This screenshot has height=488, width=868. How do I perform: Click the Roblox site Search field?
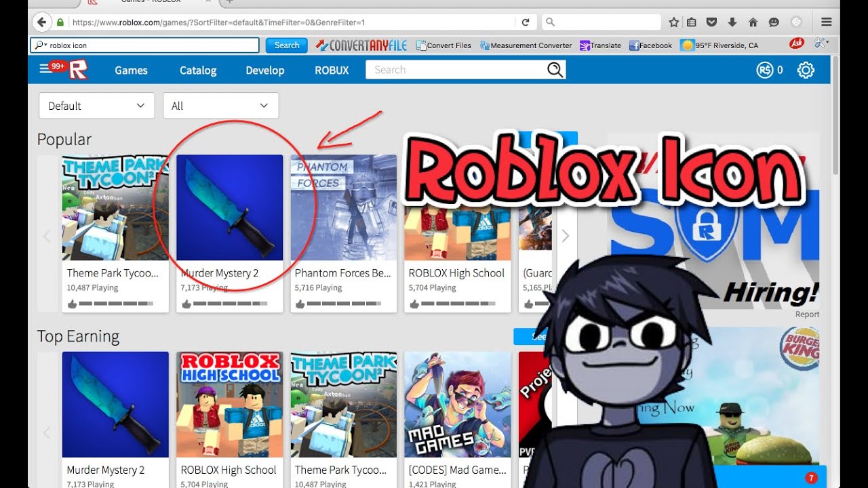click(456, 70)
